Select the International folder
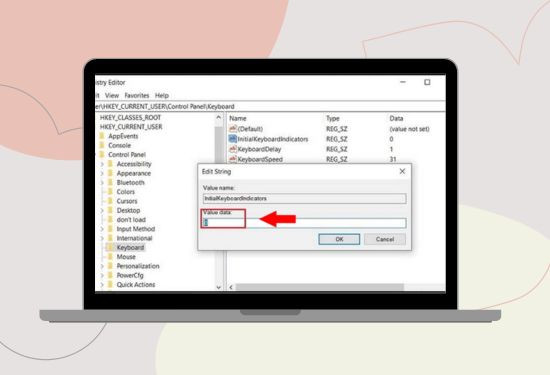The height and width of the screenshot is (375, 550). [x=134, y=238]
